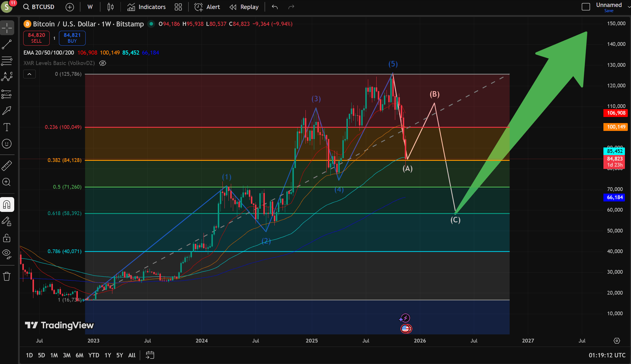This screenshot has width=631, height=364.
Task: Toggle magnet mode for drawings
Action: click(x=7, y=205)
